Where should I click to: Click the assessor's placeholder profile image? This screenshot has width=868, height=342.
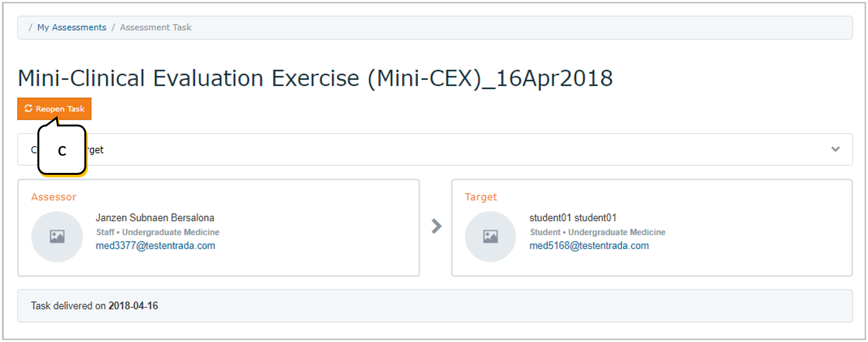[x=57, y=237]
